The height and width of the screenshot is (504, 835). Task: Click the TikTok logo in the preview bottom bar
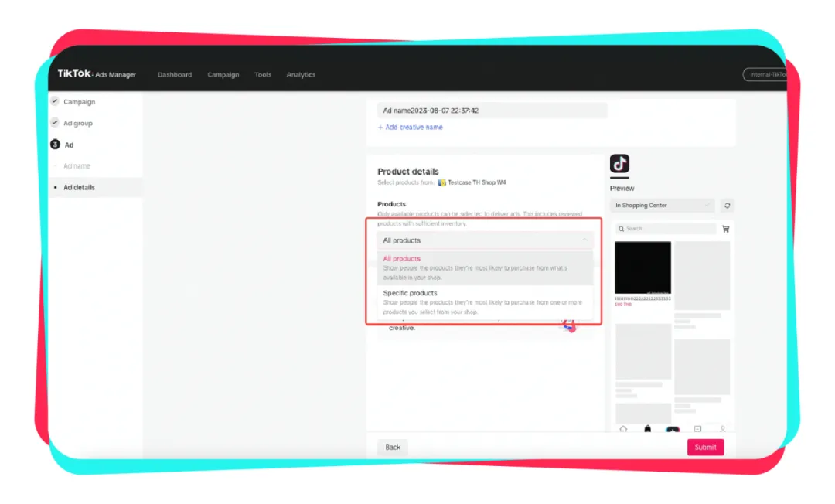pos(673,429)
